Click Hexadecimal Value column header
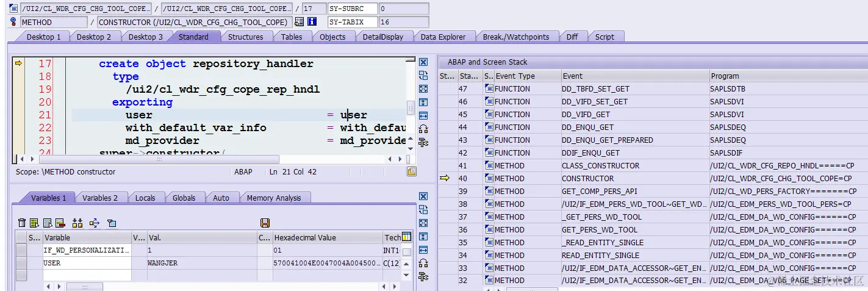This screenshot has width=868, height=291. pos(326,237)
